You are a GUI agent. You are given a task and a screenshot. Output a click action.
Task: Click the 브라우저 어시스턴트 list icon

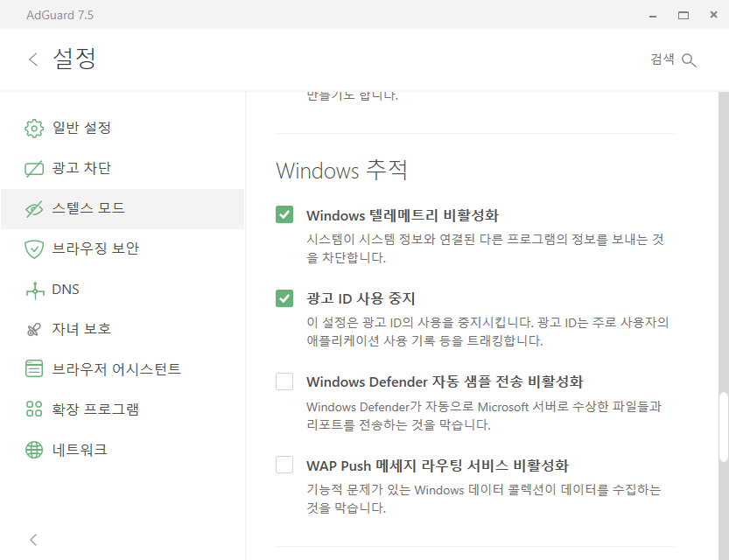click(34, 368)
